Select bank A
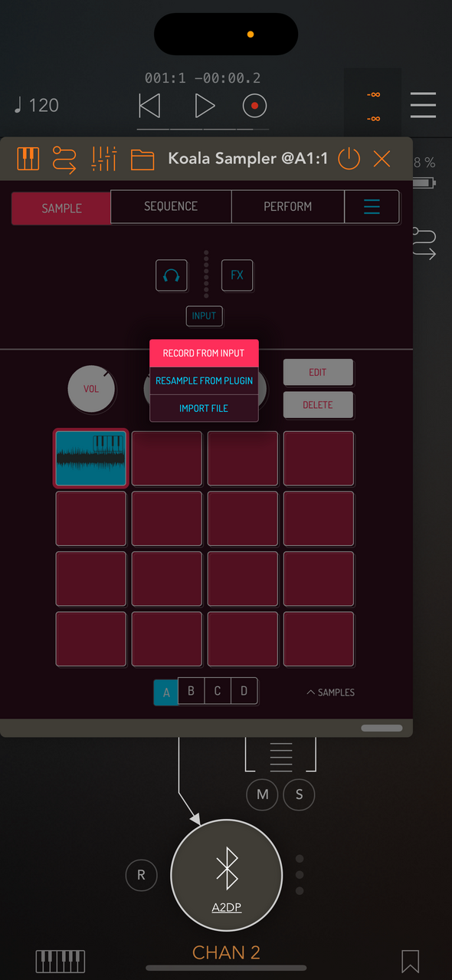This screenshot has height=980, width=452. [165, 692]
